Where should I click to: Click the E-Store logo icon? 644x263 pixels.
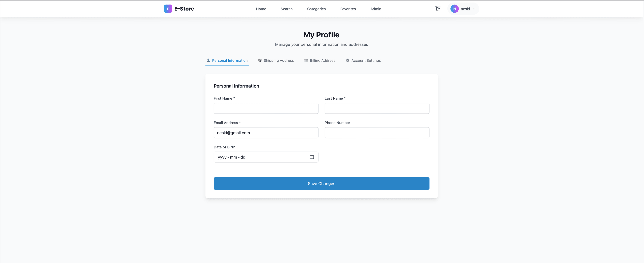(168, 9)
